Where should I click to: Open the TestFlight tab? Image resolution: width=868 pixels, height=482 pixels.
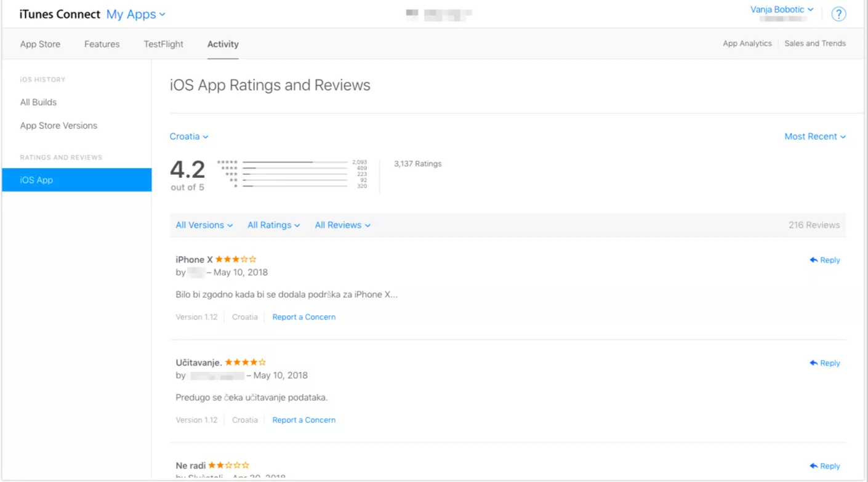(164, 44)
